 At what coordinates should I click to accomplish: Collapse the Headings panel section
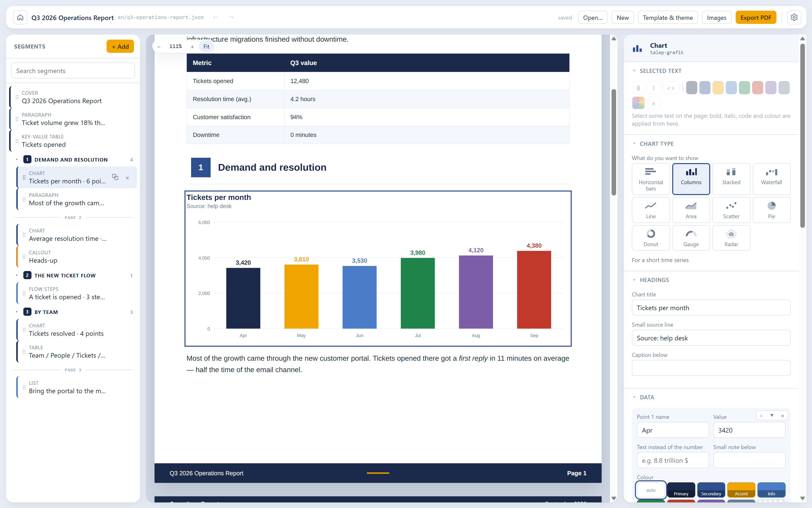(x=634, y=280)
